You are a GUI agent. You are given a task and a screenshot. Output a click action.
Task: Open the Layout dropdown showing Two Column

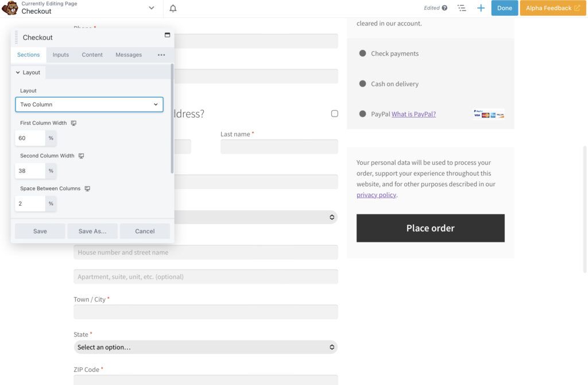[x=89, y=105]
